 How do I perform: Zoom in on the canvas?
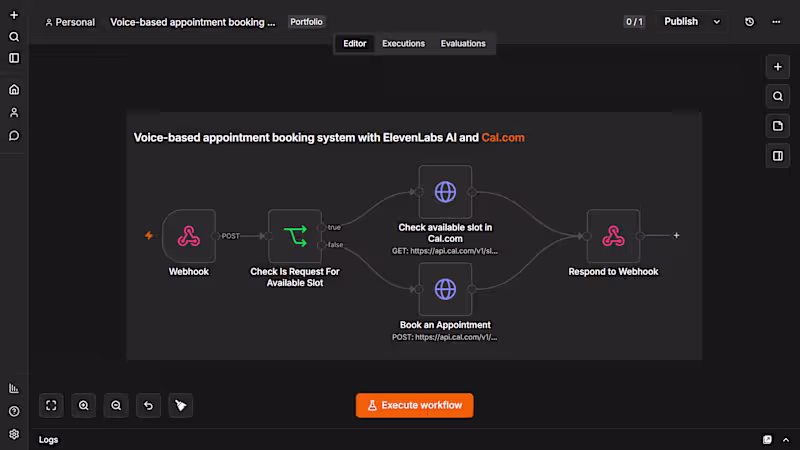(84, 405)
